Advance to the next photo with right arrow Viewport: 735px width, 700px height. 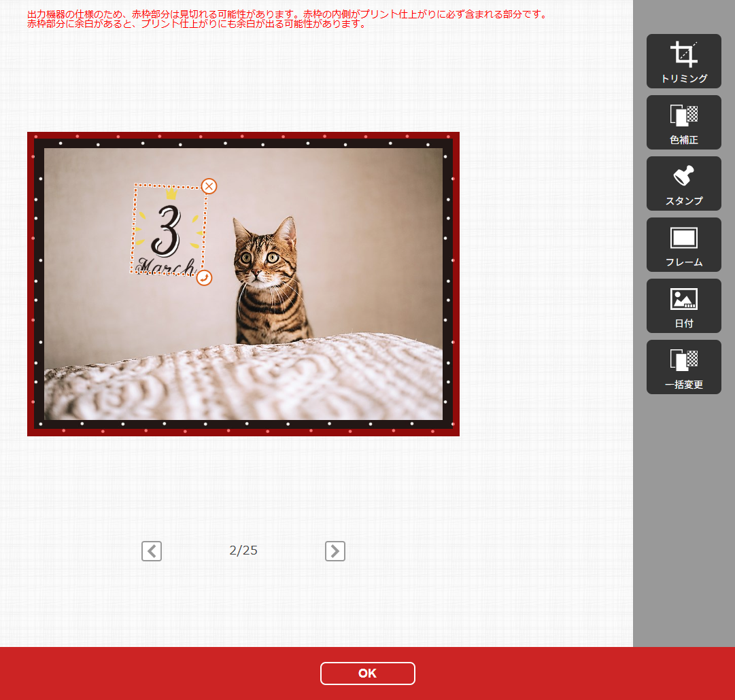[x=335, y=551]
